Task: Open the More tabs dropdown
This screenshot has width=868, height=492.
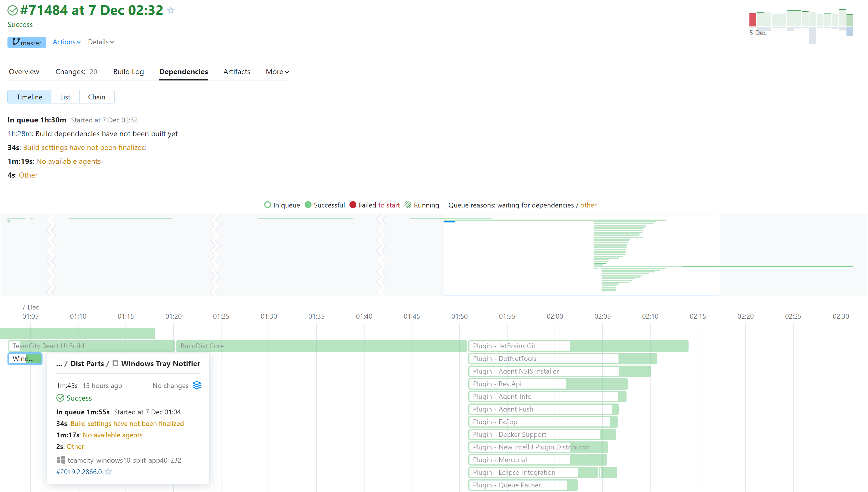Action: [277, 72]
